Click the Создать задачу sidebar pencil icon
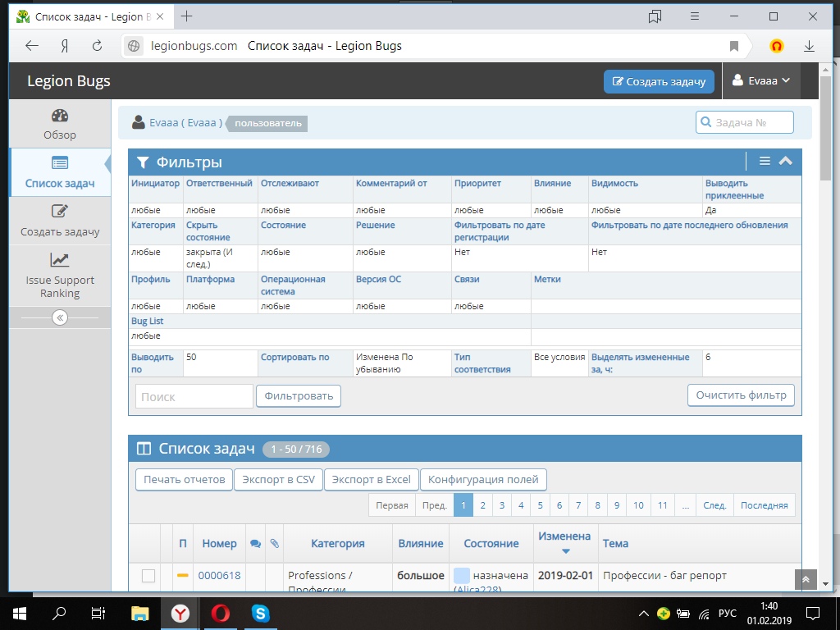This screenshot has height=630, width=840. pyautogui.click(x=60, y=211)
